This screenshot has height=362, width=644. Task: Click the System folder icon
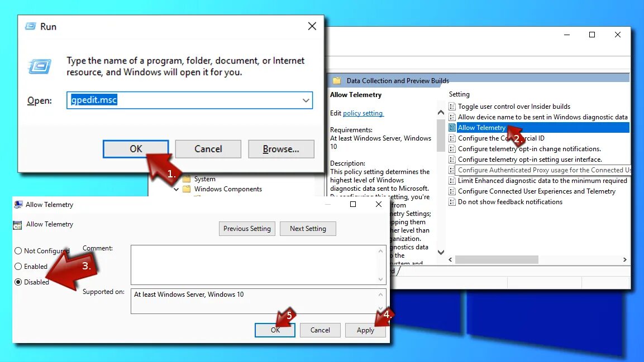[x=187, y=179]
